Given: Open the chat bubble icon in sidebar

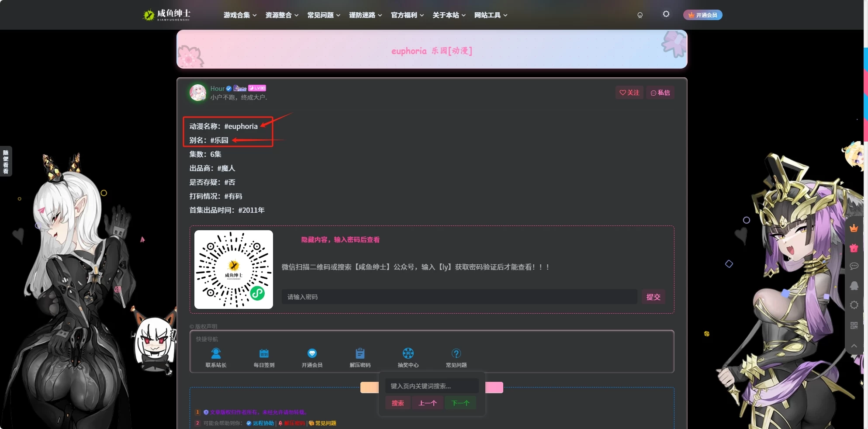Looking at the screenshot, I should tap(854, 266).
